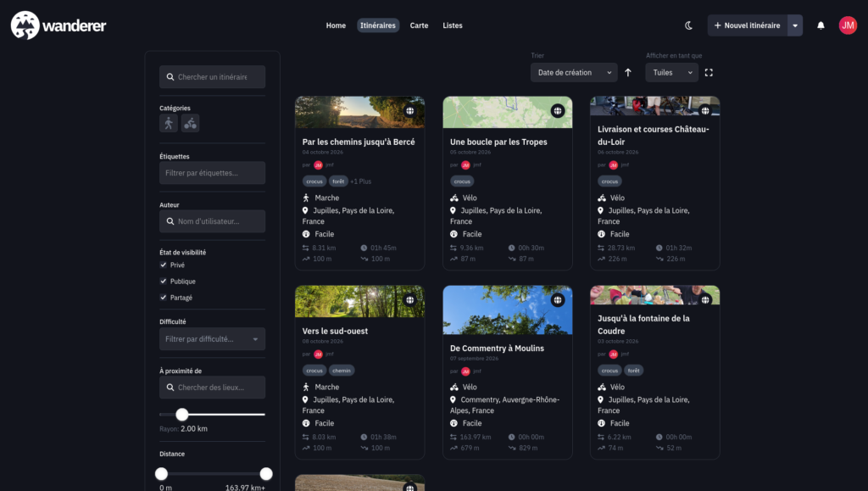
Task: Click the Vélo icon on De Commentry à Moulins card
Action: 454,387
